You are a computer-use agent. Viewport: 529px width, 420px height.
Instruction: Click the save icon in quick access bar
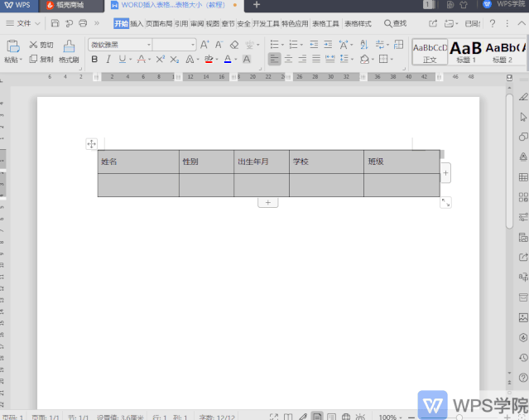pyautogui.click(x=55, y=24)
